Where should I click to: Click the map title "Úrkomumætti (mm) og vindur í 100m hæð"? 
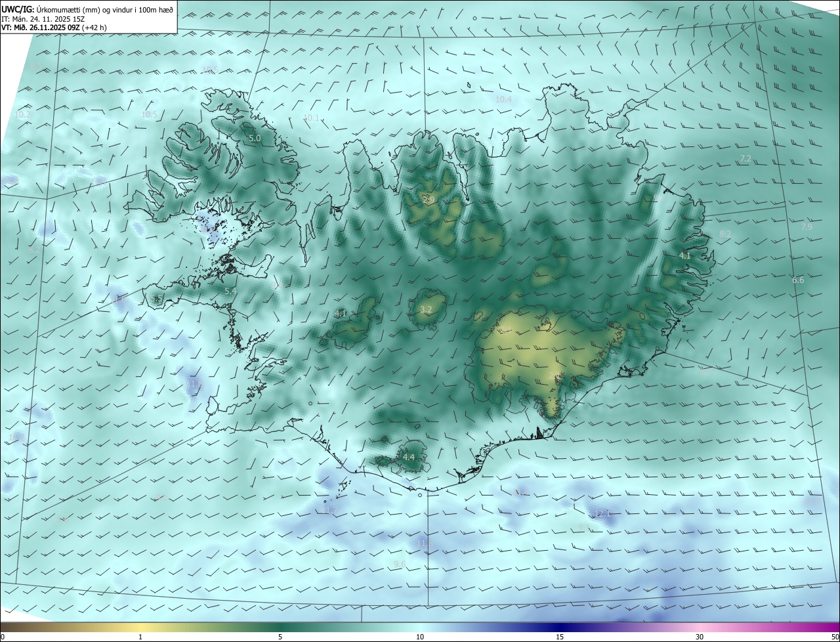tap(105, 9)
